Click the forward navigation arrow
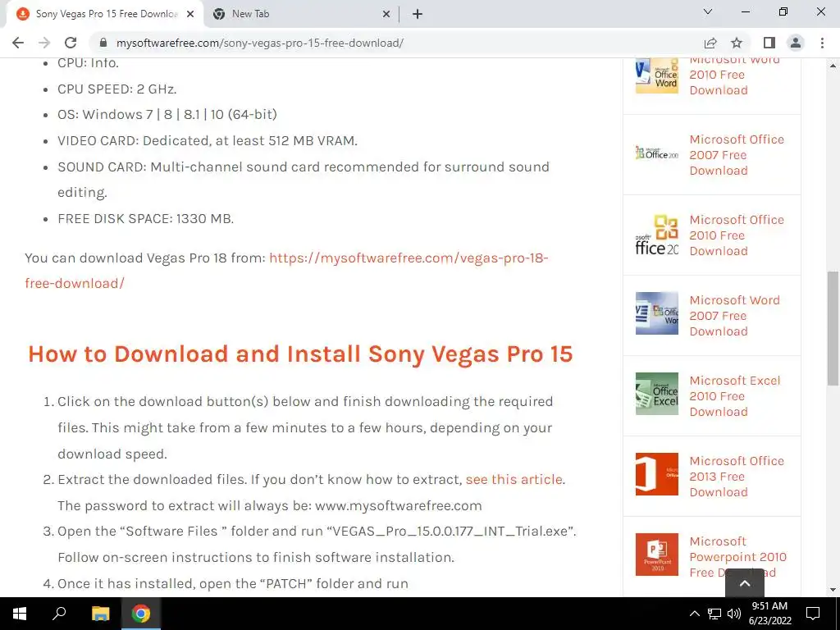Image resolution: width=840 pixels, height=630 pixels. tap(44, 43)
